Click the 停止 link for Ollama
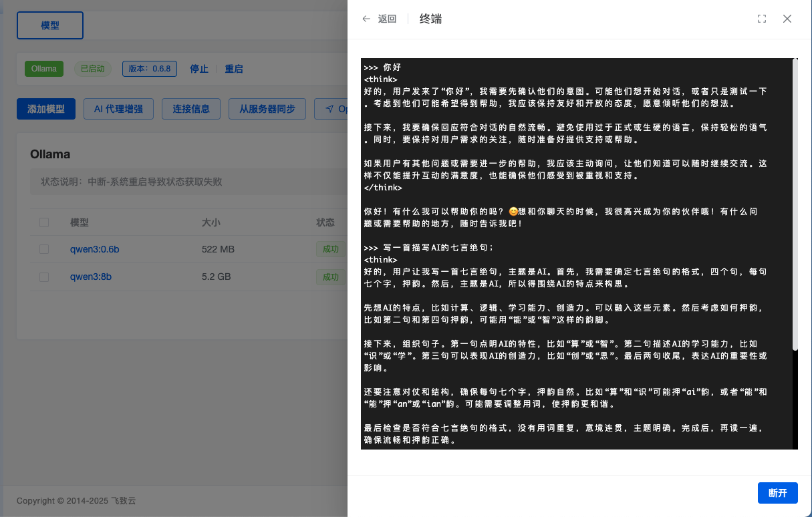 [199, 69]
